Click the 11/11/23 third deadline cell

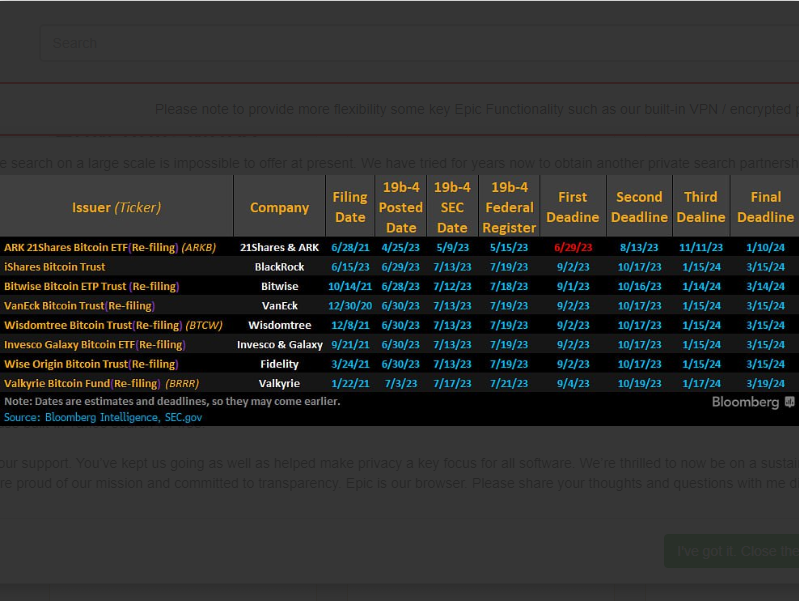click(701, 247)
